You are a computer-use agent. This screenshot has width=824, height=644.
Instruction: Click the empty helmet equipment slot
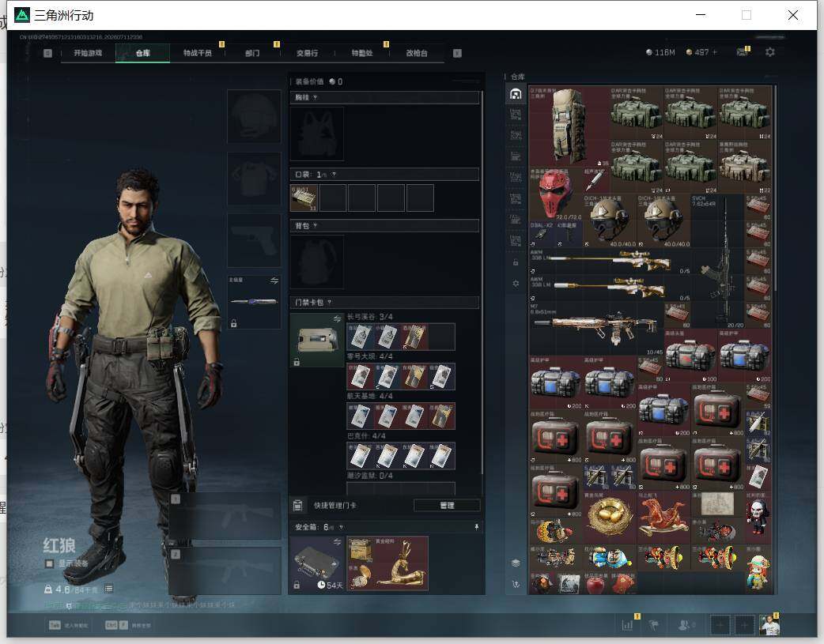(254, 117)
